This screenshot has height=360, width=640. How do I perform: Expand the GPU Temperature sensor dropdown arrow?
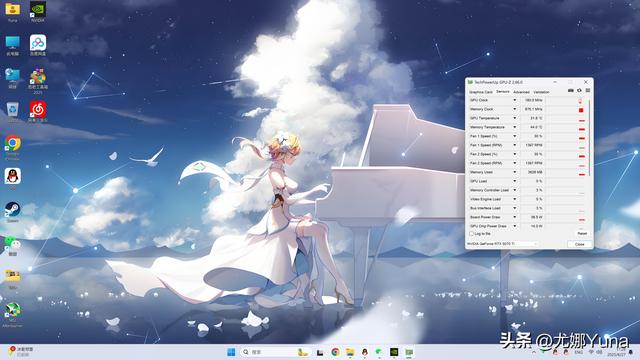pos(514,118)
